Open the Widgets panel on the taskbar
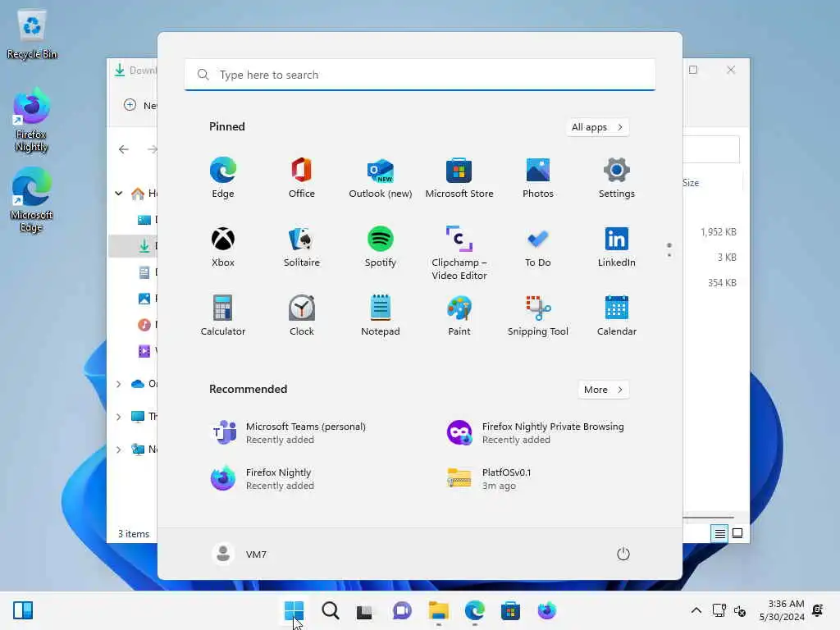 [x=23, y=610]
